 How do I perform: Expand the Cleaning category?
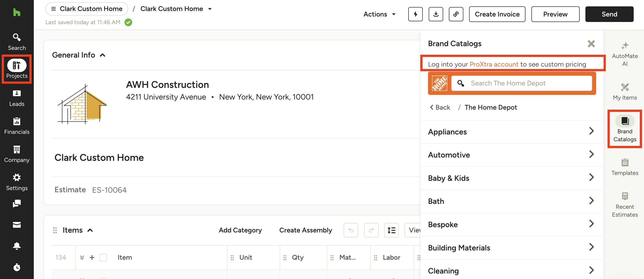(x=512, y=270)
